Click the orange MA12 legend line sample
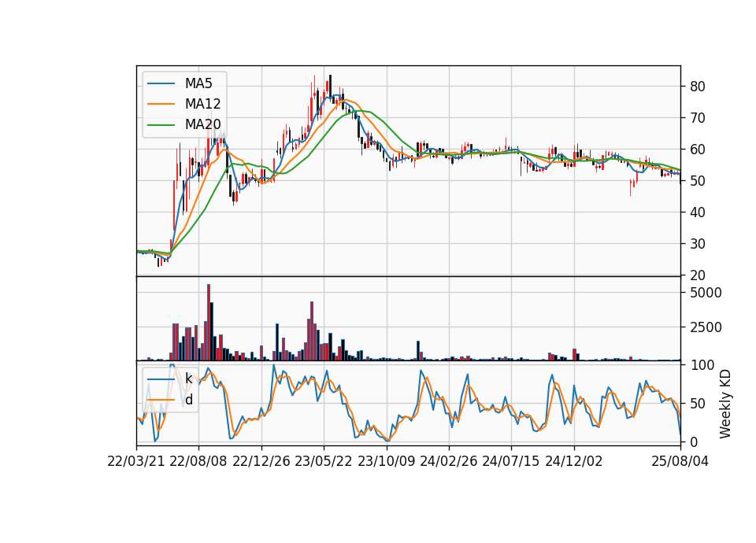 pos(161,104)
